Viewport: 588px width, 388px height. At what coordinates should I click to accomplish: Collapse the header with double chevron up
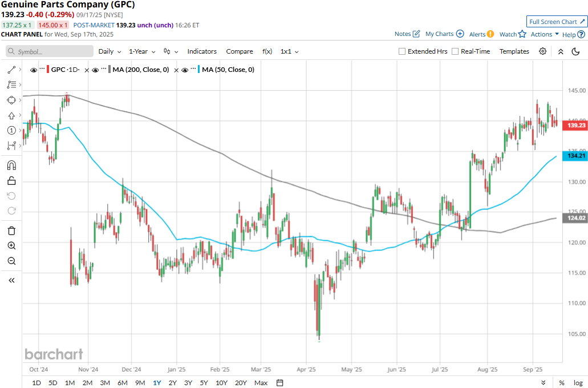point(561,51)
